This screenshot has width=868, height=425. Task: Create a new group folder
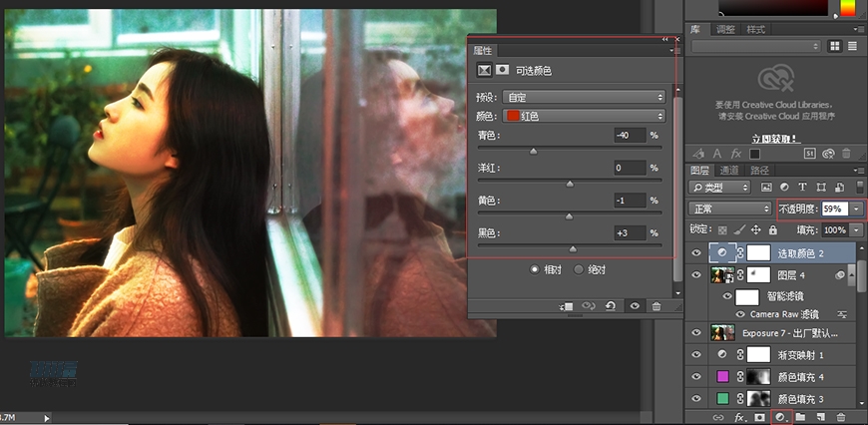tap(801, 417)
